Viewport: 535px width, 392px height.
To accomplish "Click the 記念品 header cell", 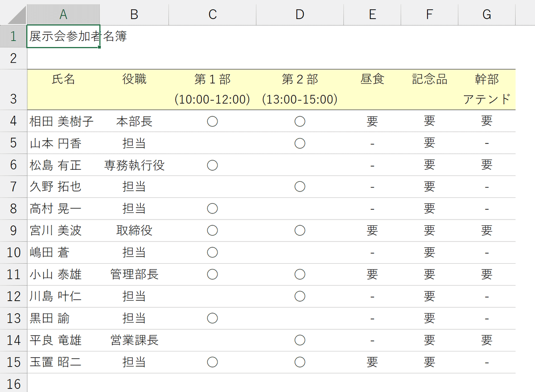I will coord(429,90).
